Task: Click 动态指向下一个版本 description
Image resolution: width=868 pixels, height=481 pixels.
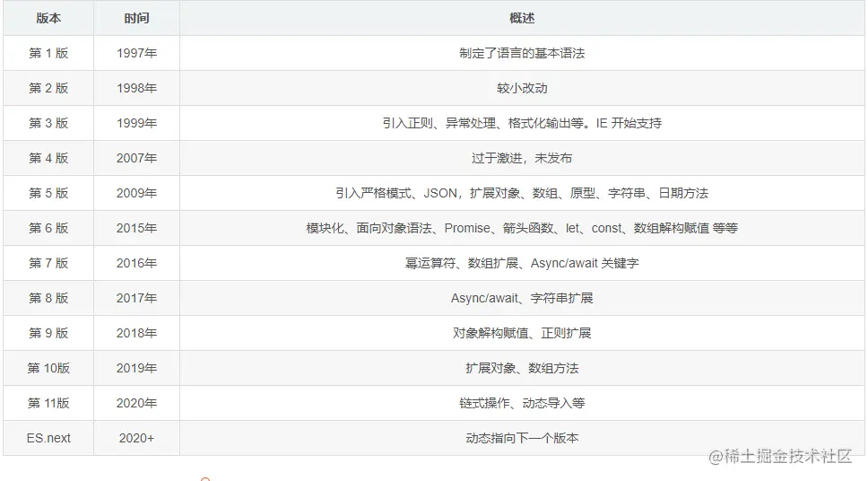Action: pos(522,438)
